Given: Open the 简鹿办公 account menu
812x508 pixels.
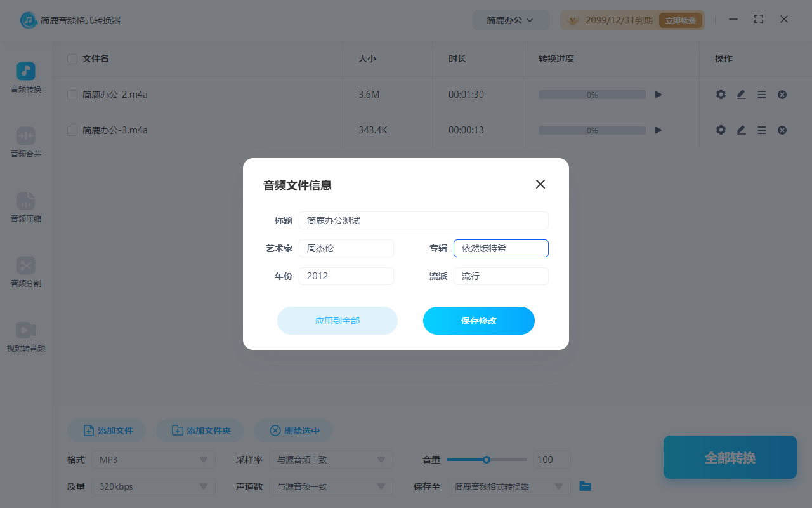Looking at the screenshot, I should point(511,20).
